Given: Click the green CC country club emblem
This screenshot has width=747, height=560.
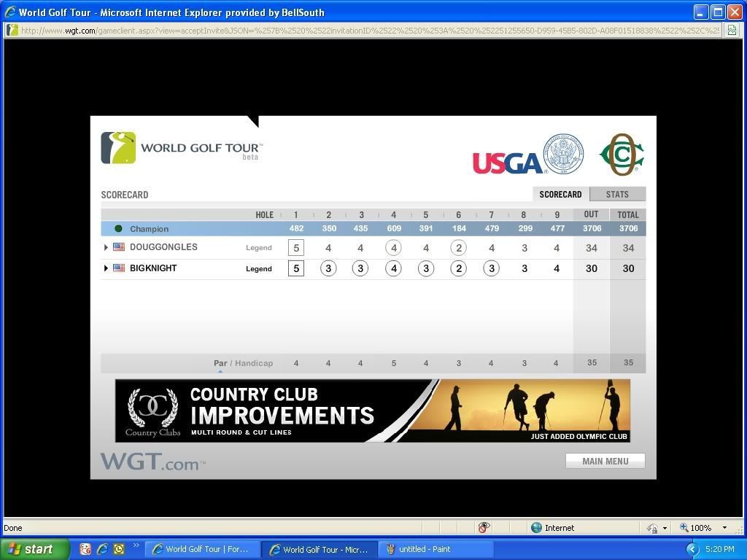Looking at the screenshot, I should (621, 155).
